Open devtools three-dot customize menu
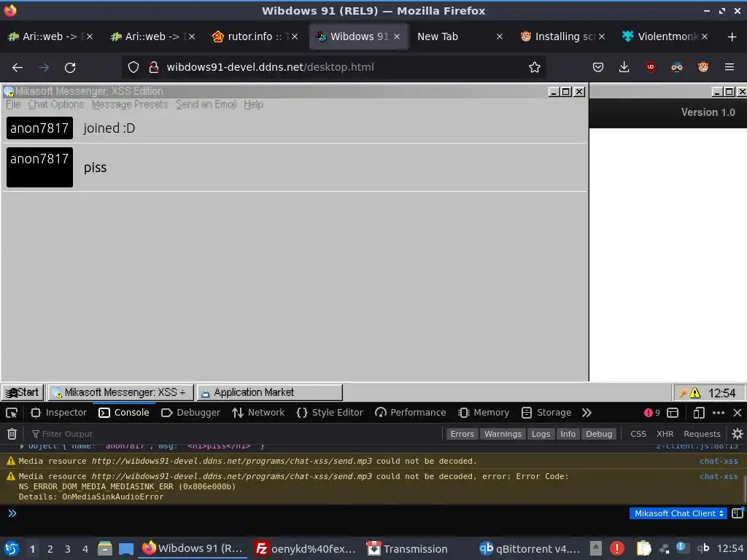 [x=719, y=413]
